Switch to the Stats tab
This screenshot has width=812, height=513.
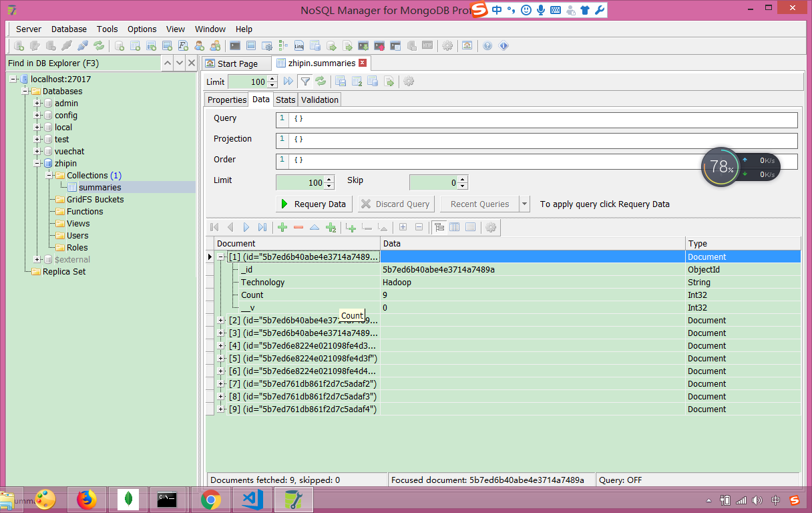click(285, 100)
